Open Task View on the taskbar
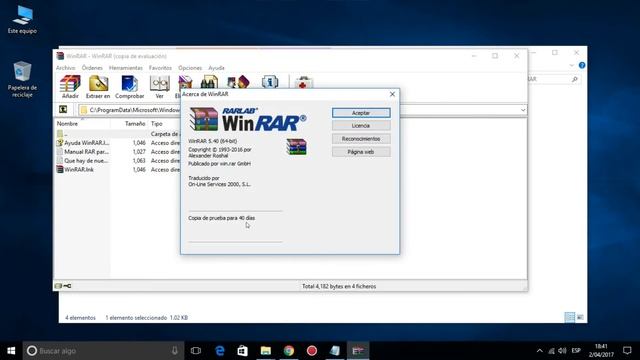 tap(196, 351)
